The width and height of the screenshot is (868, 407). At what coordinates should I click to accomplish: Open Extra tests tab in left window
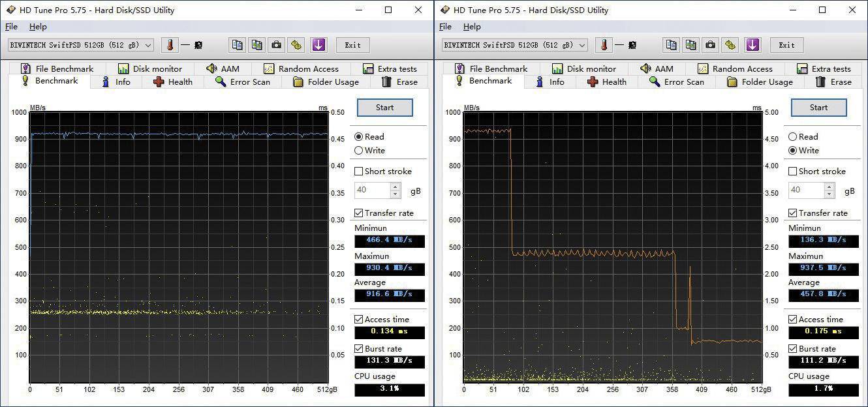[x=389, y=68]
